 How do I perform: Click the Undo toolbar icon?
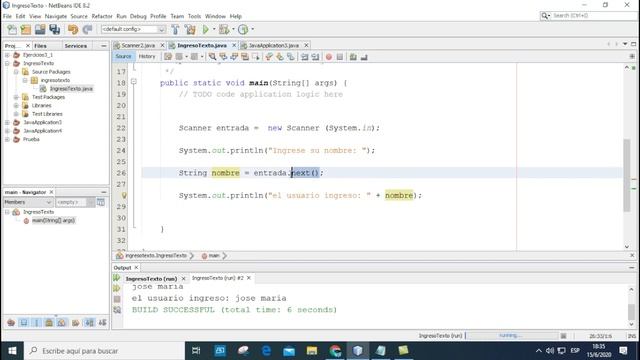[73, 29]
